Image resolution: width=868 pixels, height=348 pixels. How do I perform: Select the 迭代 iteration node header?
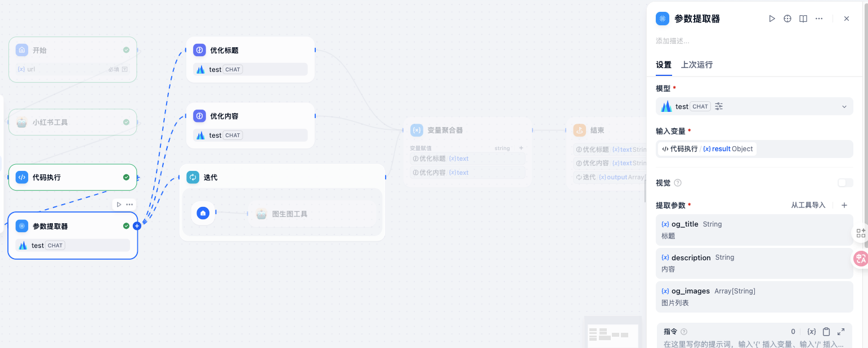pyautogui.click(x=283, y=177)
